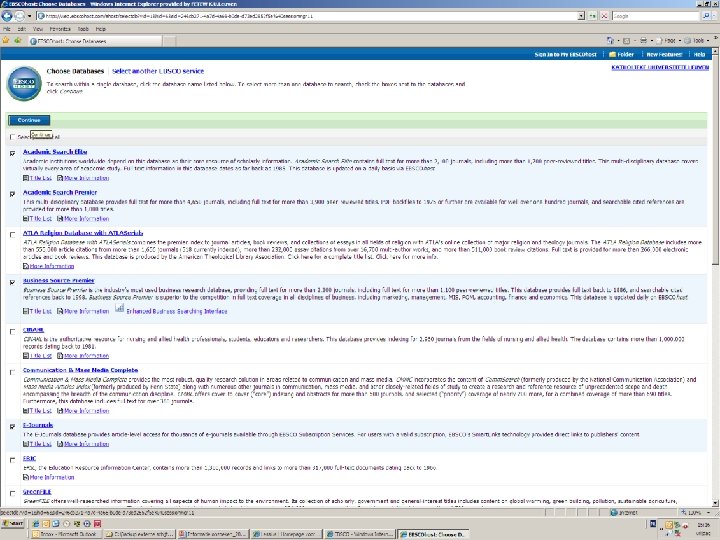Screen dimensions: 720x540
Task: Uncheck Business Source Premier database
Action: (12, 282)
